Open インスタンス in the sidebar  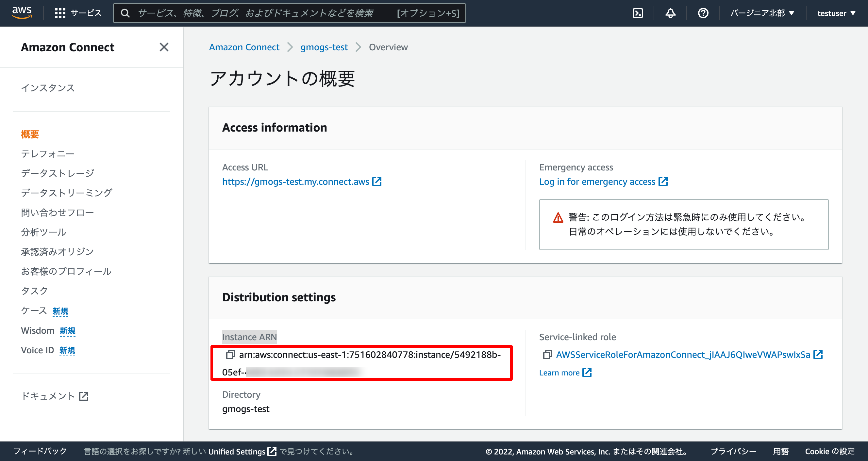[48, 88]
